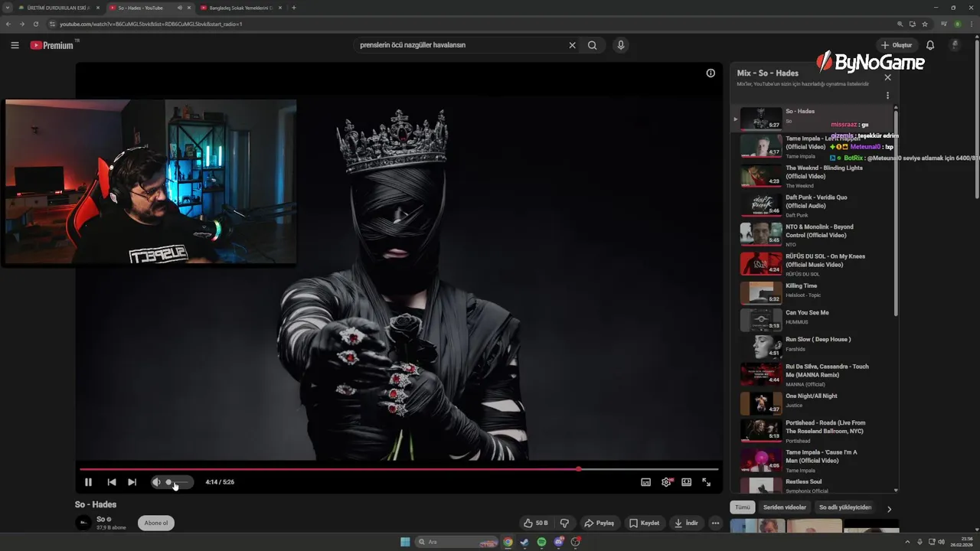Dislike the So - Hades video
The width and height of the screenshot is (980, 551).
click(565, 523)
